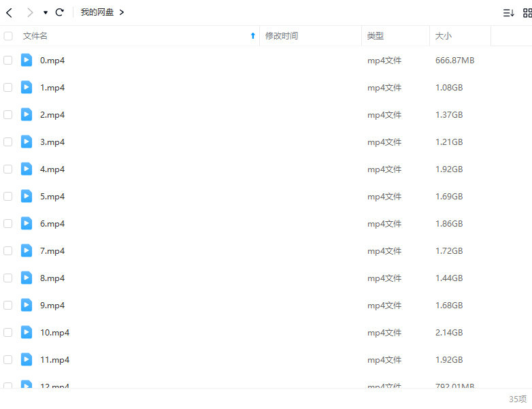Select the 11.mp4 file name
This screenshot has height=409, width=532.
54,359
